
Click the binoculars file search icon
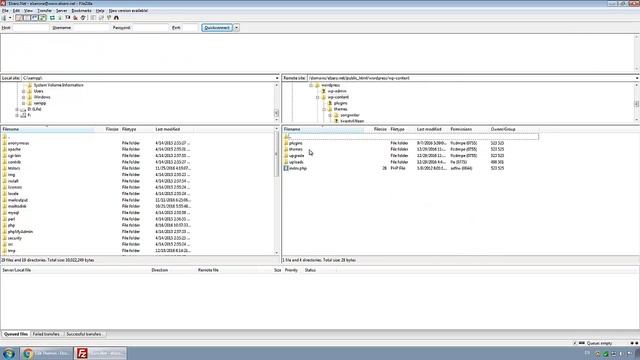116,18
